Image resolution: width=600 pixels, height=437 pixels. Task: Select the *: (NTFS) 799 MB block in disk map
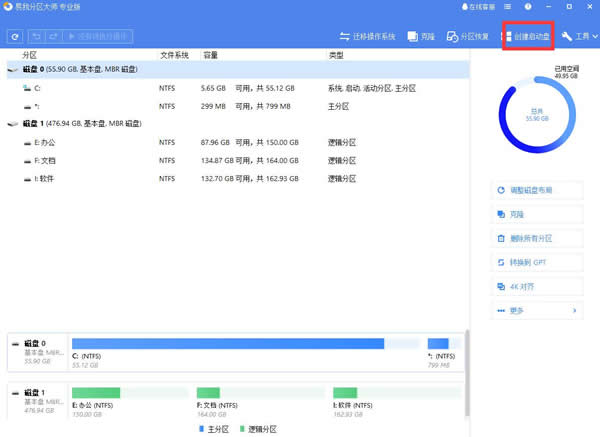coord(443,344)
